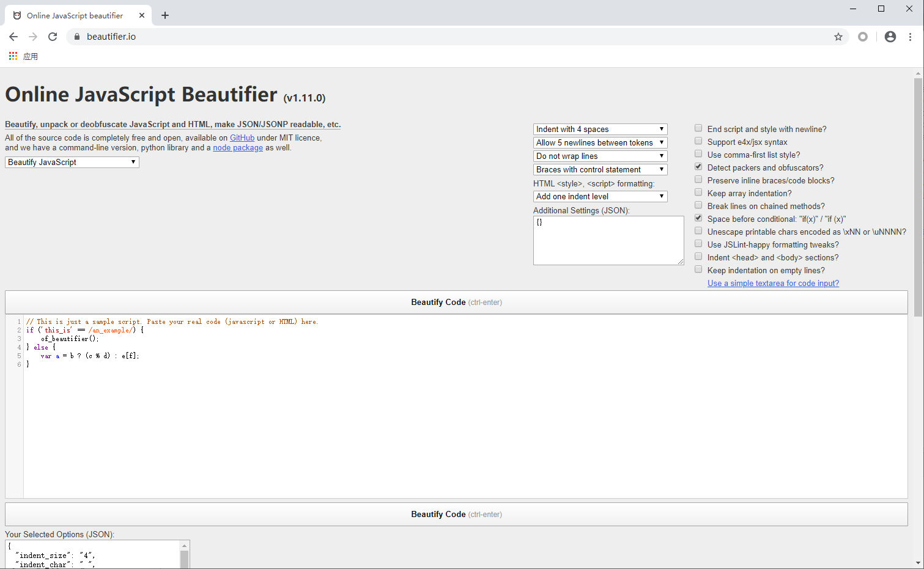Follow the node package link

[x=238, y=147]
